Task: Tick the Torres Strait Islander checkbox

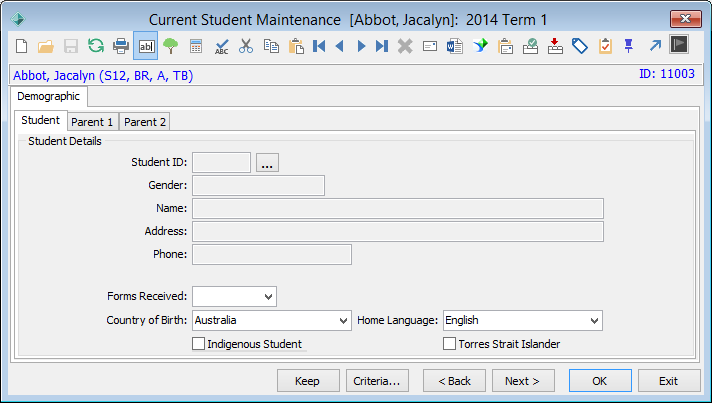Action: pyautogui.click(x=449, y=344)
